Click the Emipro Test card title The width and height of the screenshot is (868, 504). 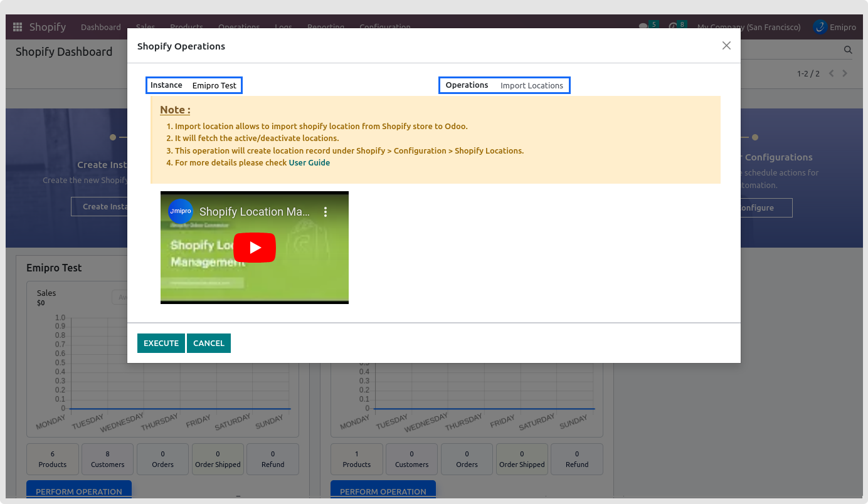tap(54, 268)
